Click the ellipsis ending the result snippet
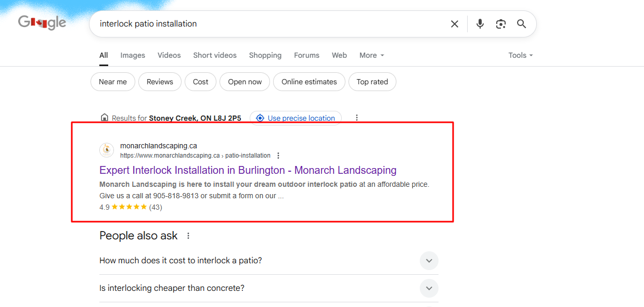644x307 pixels. pos(281,196)
